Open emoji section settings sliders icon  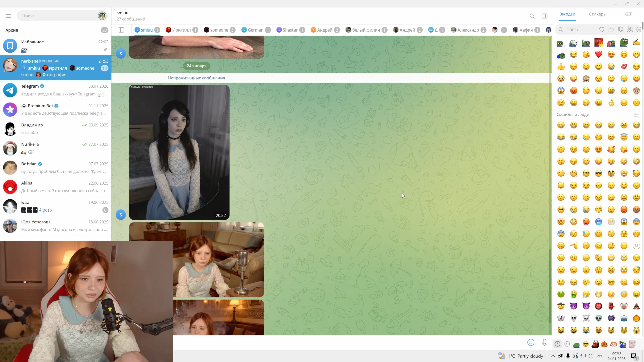click(x=636, y=115)
